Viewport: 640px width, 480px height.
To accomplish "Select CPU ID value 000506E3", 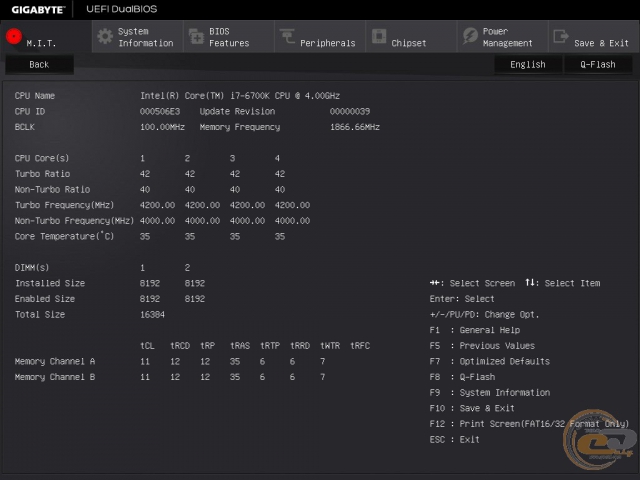I will (x=160, y=111).
